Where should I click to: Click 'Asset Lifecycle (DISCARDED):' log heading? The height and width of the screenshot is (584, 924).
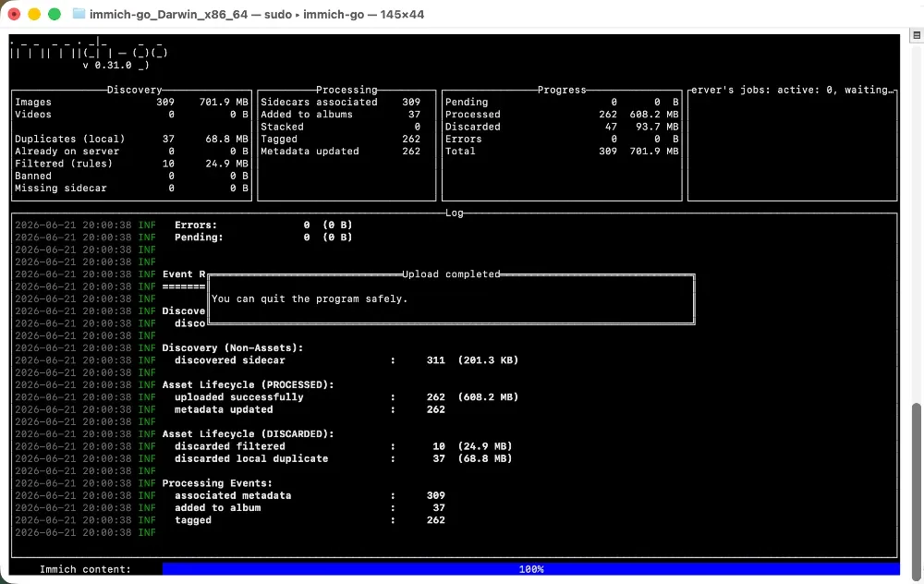tap(248, 434)
